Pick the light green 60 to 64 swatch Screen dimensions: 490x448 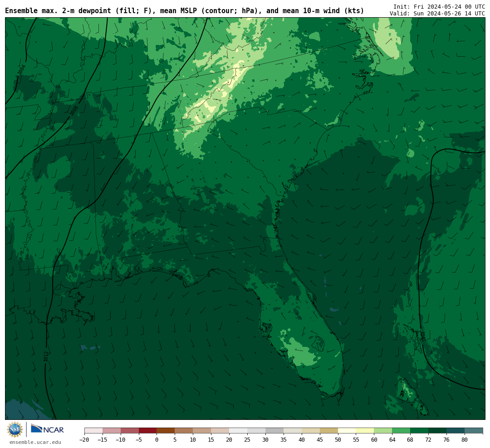click(383, 430)
